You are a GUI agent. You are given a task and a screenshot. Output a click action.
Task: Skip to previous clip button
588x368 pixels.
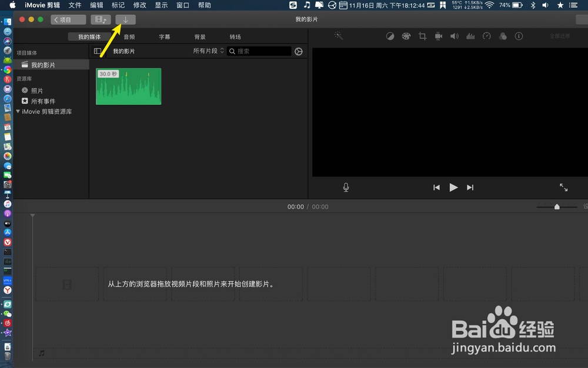tap(436, 187)
